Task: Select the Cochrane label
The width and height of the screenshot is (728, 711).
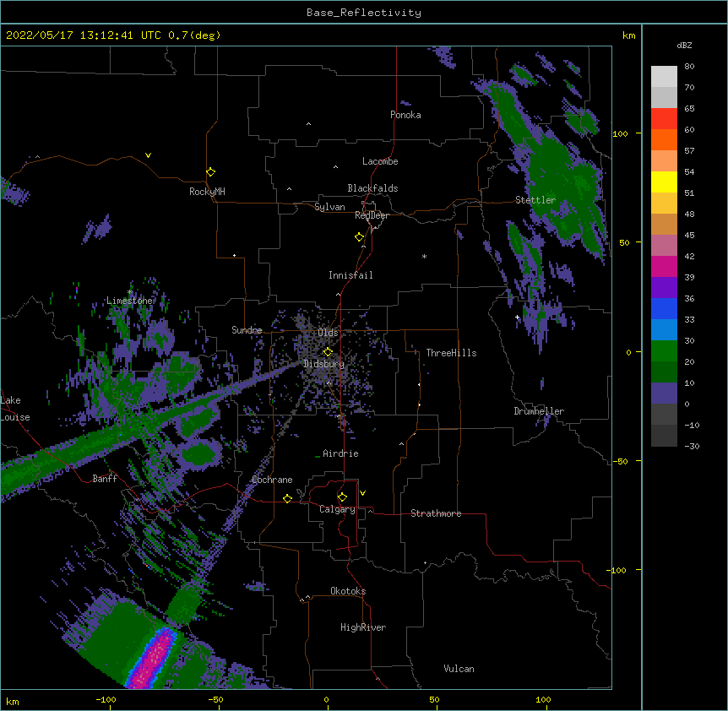Action: tap(272, 480)
